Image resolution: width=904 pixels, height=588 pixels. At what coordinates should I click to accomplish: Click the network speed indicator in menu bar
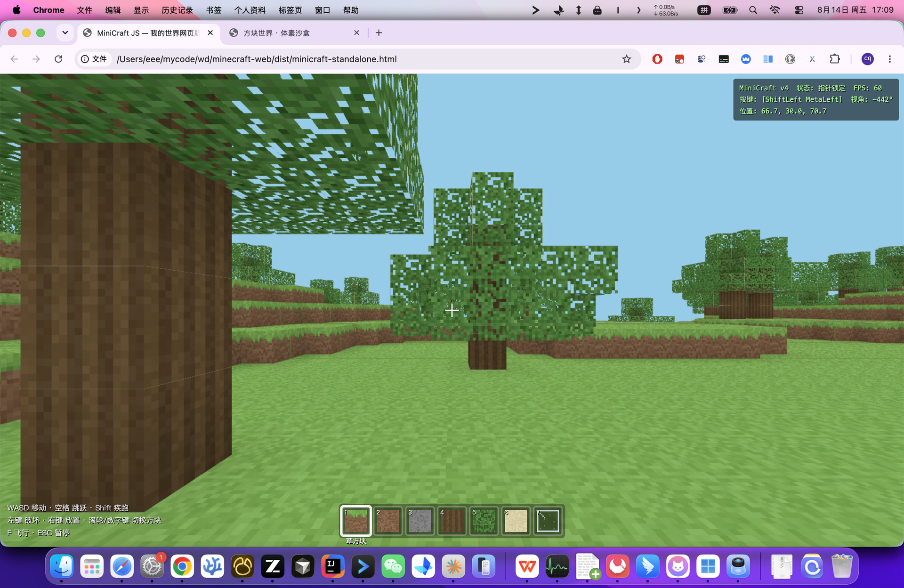(666, 10)
